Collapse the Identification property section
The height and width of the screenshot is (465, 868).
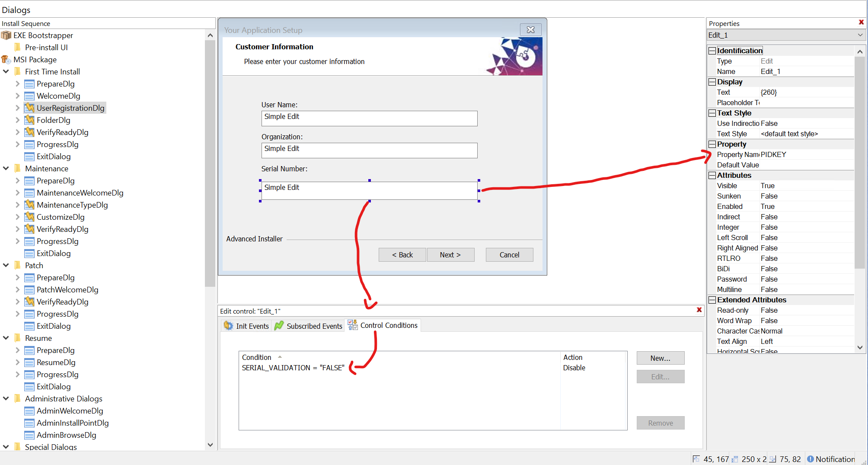(712, 51)
